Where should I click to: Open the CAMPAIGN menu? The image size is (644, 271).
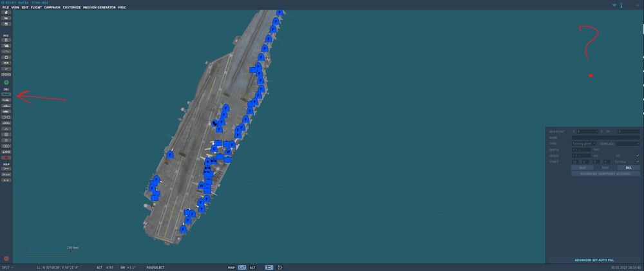pos(52,7)
